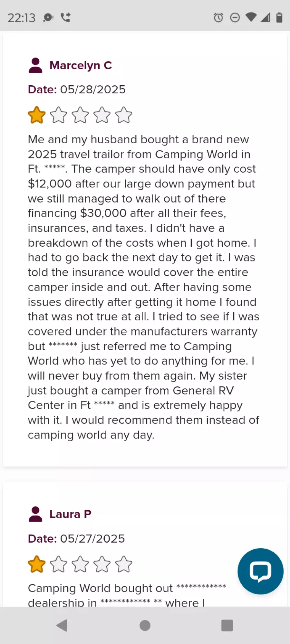Image resolution: width=290 pixels, height=644 pixels.
Task: Tap the user avatar beside Marcelyn C
Action: click(35, 65)
